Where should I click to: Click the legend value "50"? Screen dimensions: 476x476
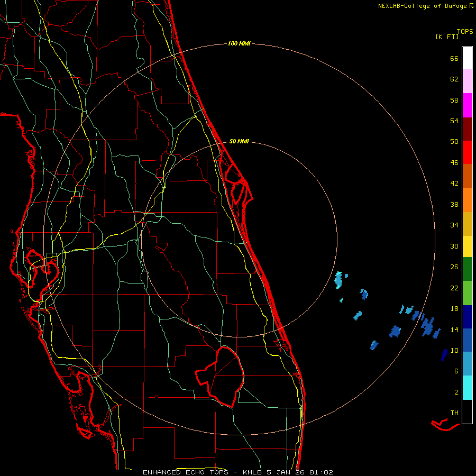click(454, 142)
